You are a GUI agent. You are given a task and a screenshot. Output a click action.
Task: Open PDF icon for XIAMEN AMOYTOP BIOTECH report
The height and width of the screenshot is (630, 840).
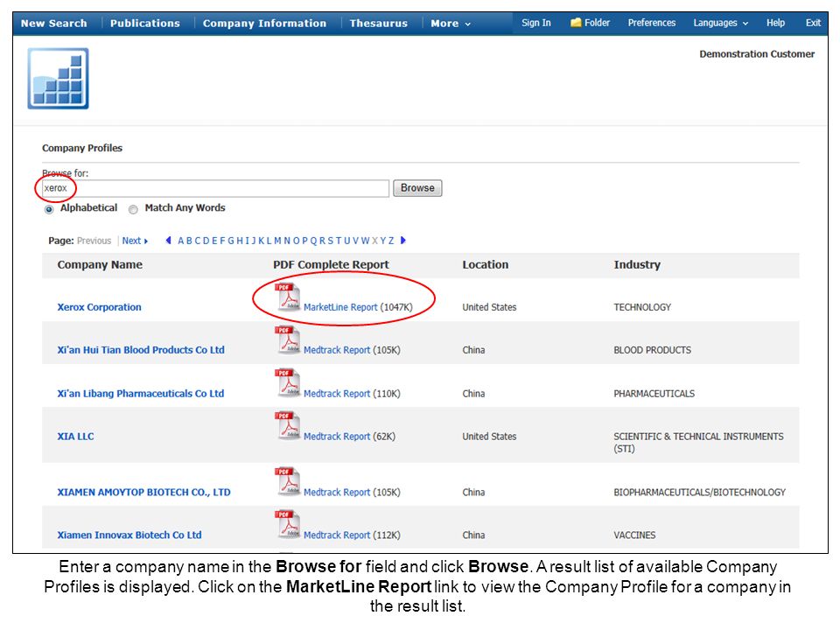288,481
